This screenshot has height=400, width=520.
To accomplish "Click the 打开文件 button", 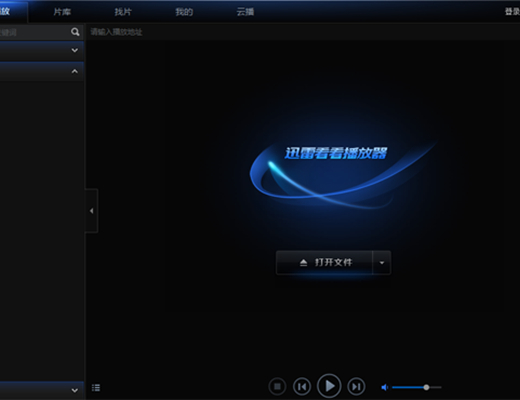I will click(x=324, y=263).
